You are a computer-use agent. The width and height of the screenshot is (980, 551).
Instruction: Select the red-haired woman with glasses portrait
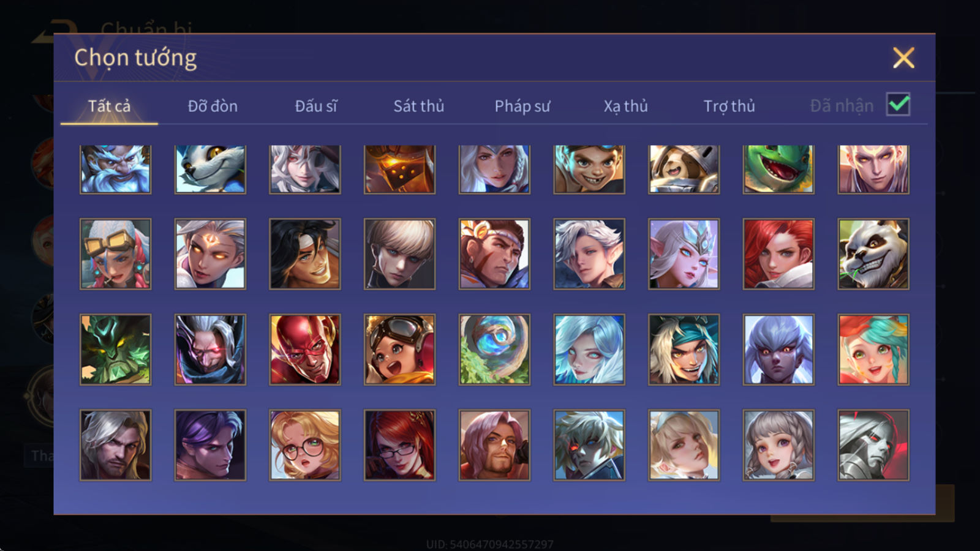[399, 445]
